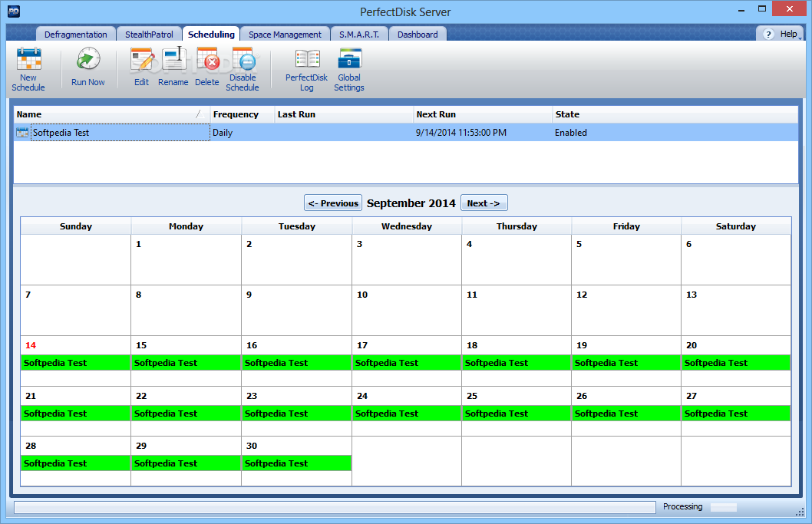Screen dimensions: 812x524
Task: Select Softpedia Test entry on September 14
Action: coord(76,363)
